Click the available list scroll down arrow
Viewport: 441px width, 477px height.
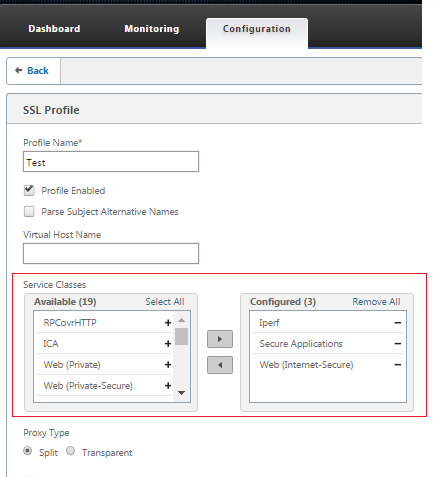tap(181, 393)
